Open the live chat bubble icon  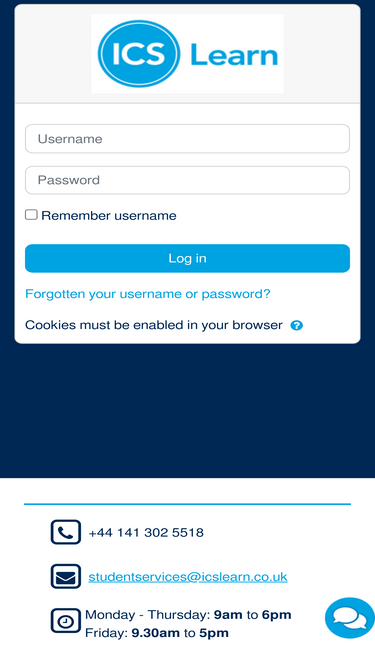350,618
